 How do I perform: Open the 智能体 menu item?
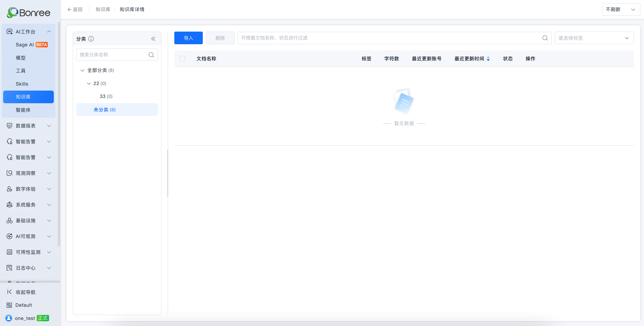click(28, 110)
